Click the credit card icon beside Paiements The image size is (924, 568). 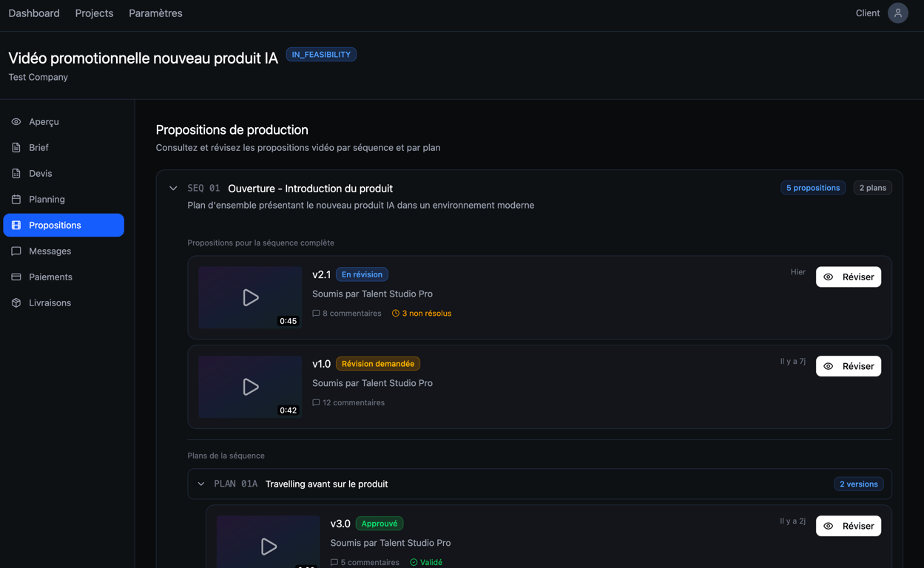16,277
